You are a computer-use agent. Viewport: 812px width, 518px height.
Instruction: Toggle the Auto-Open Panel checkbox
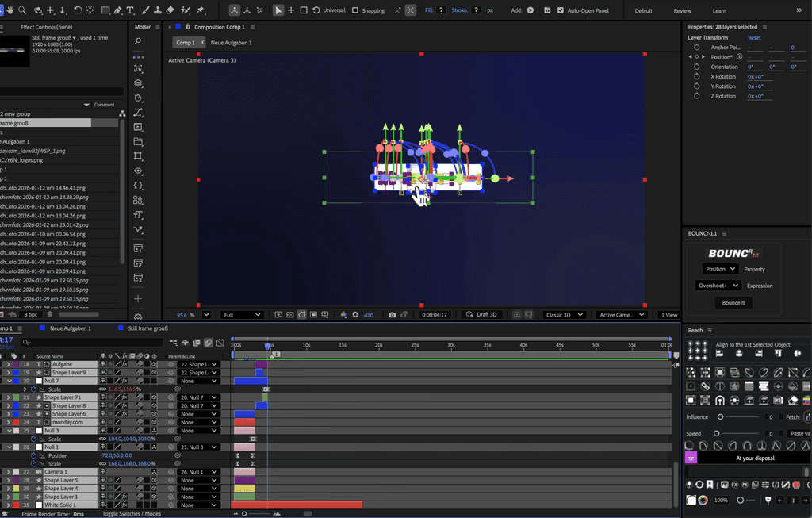tap(561, 10)
